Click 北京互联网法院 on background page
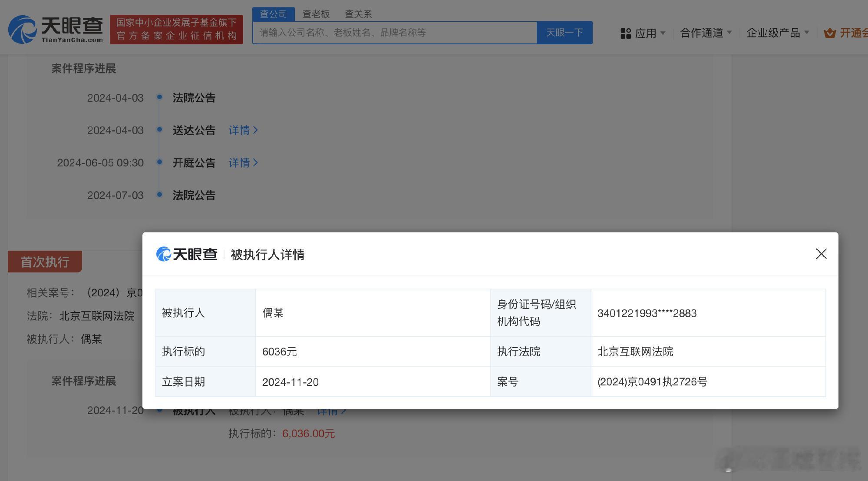 (97, 316)
